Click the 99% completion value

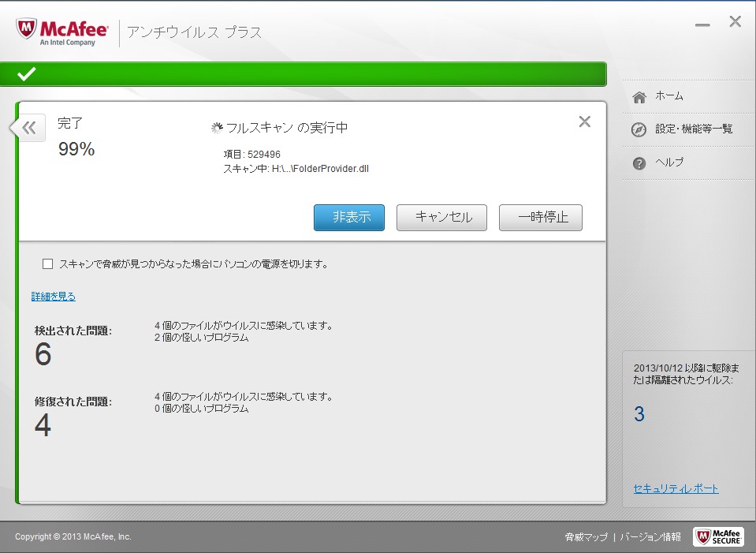click(x=76, y=149)
